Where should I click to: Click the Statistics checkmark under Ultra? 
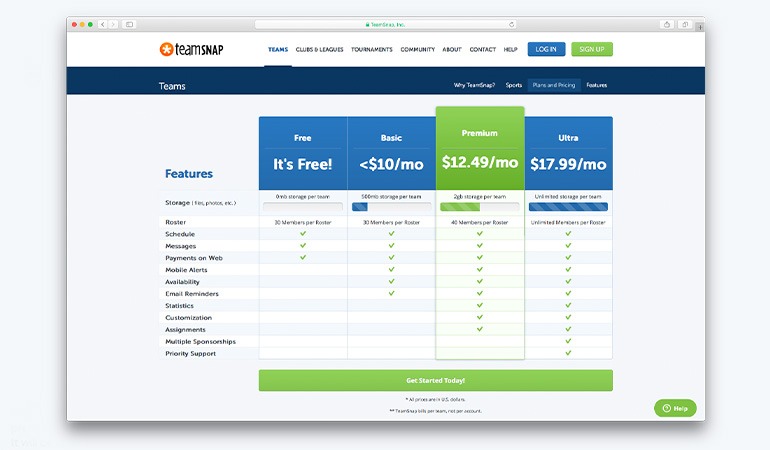pos(568,306)
